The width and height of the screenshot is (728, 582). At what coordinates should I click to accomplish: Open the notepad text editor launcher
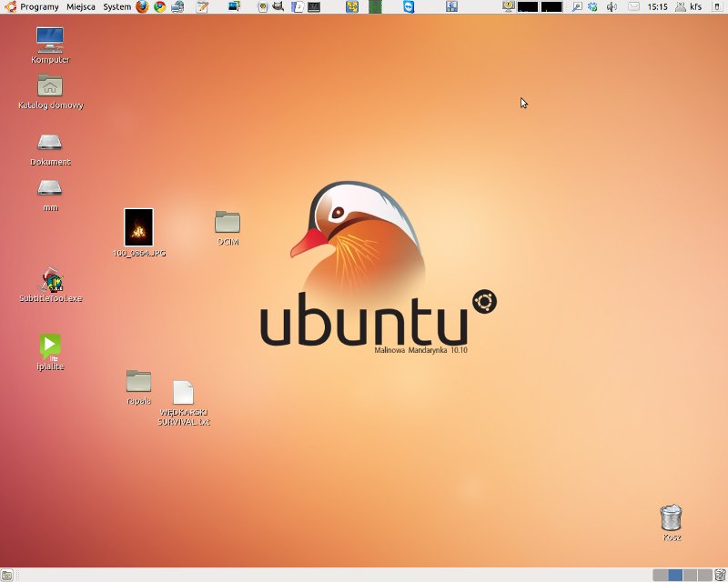[202, 6]
